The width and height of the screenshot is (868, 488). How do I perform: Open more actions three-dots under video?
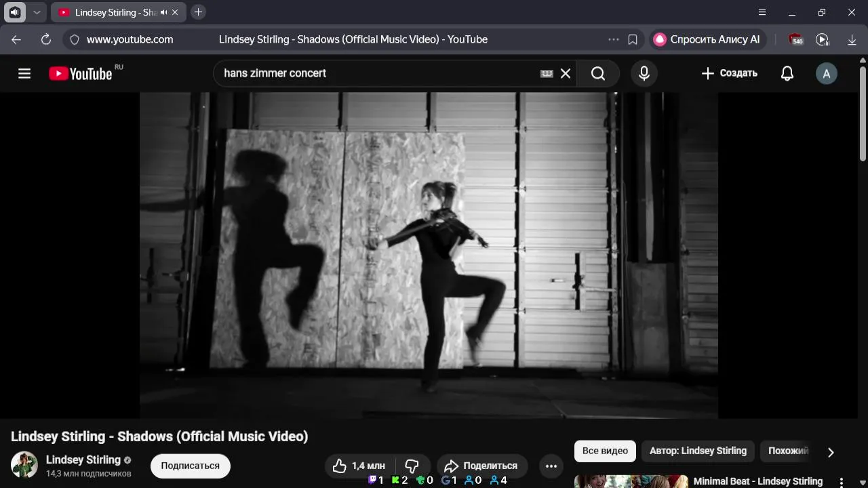tap(551, 466)
